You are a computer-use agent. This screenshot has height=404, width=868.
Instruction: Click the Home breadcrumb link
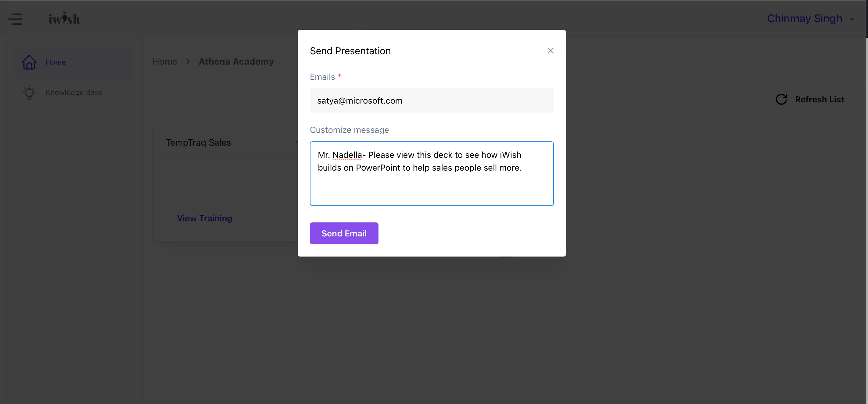pos(165,62)
